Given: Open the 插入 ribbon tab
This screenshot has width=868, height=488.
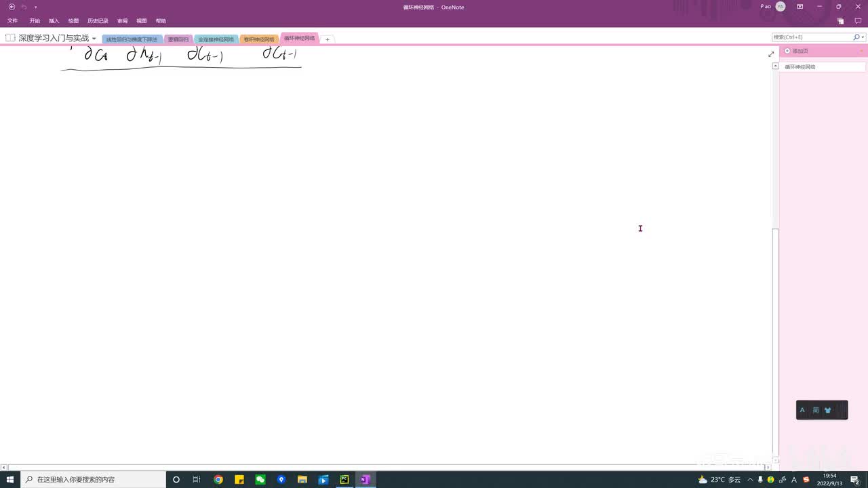Looking at the screenshot, I should coord(54,21).
